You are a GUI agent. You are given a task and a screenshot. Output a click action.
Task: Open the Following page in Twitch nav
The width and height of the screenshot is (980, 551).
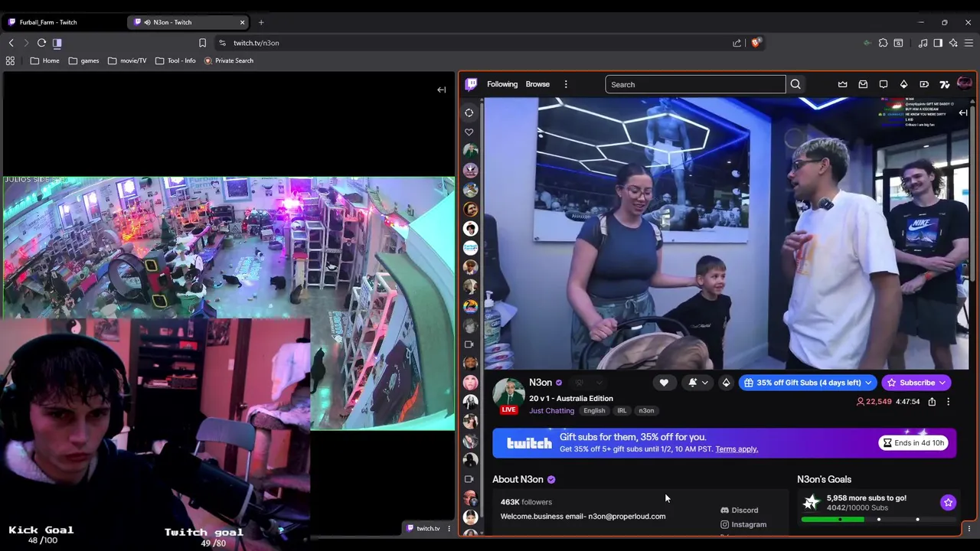[502, 84]
